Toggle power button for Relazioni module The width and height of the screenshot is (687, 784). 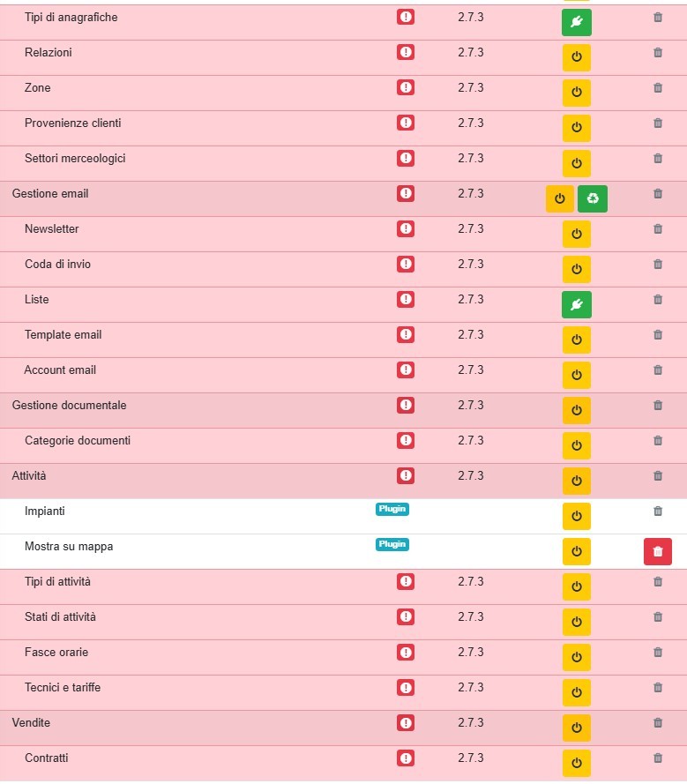click(576, 58)
